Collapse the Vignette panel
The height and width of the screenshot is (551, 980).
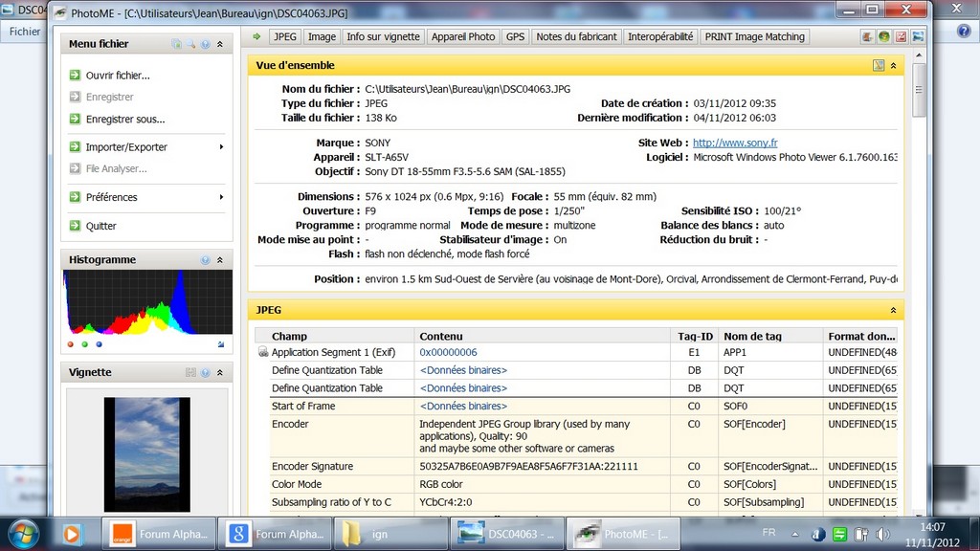click(220, 372)
